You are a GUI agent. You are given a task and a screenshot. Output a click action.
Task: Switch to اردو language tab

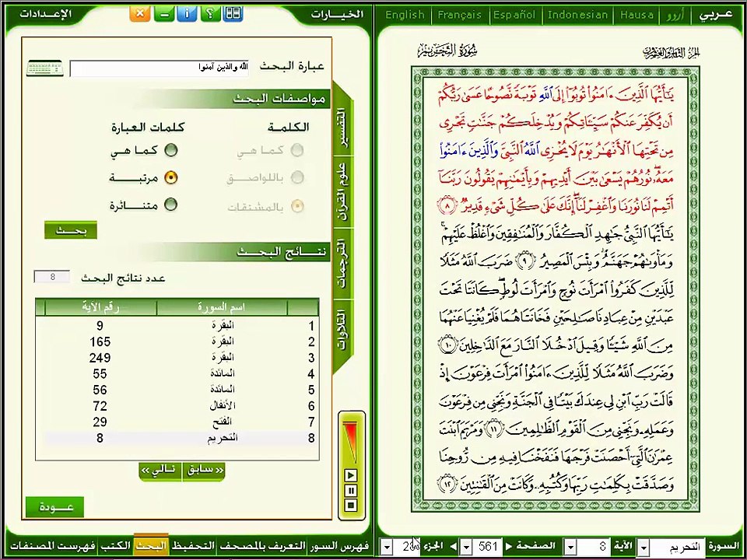pos(675,15)
